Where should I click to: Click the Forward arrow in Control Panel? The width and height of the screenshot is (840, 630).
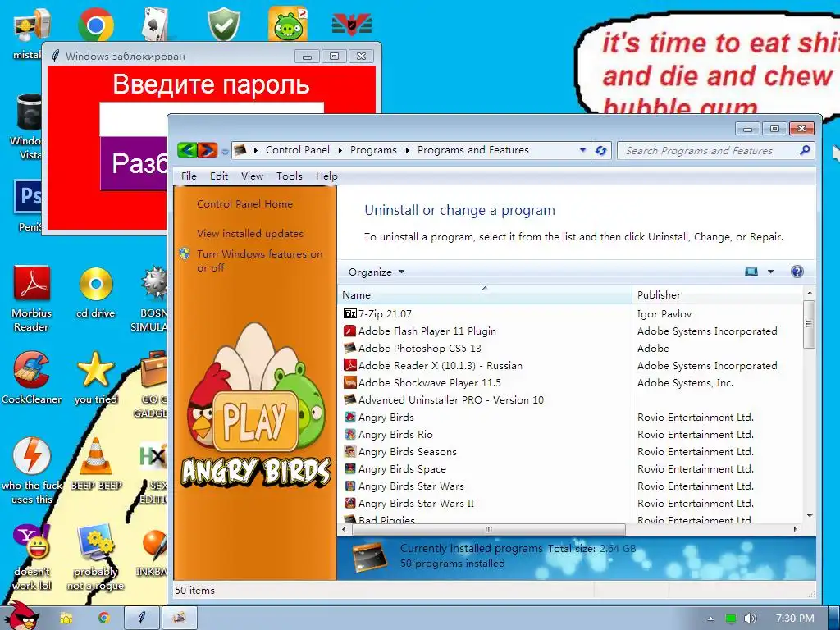208,150
